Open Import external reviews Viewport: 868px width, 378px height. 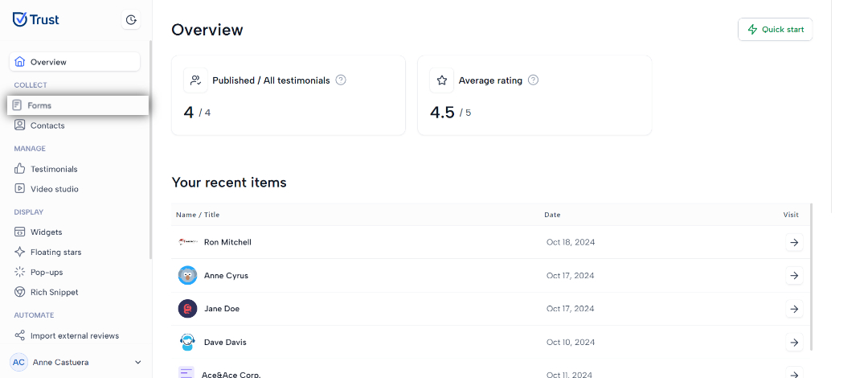point(75,335)
